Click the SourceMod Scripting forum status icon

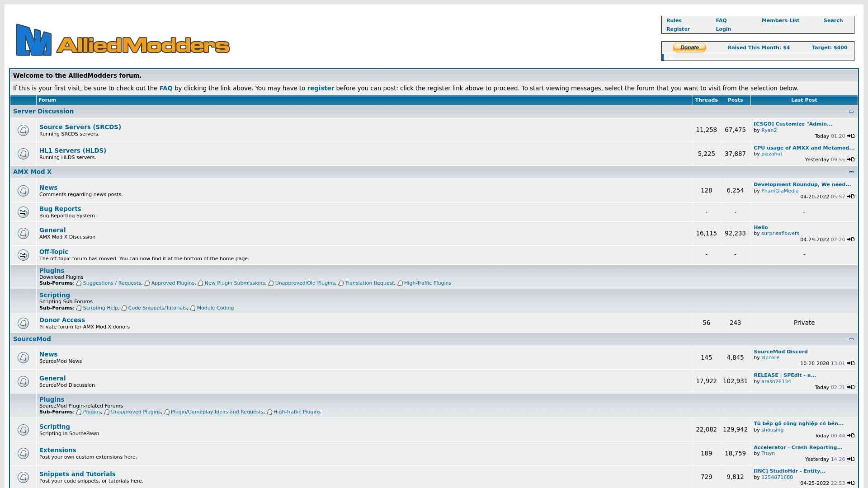pyautogui.click(x=23, y=430)
